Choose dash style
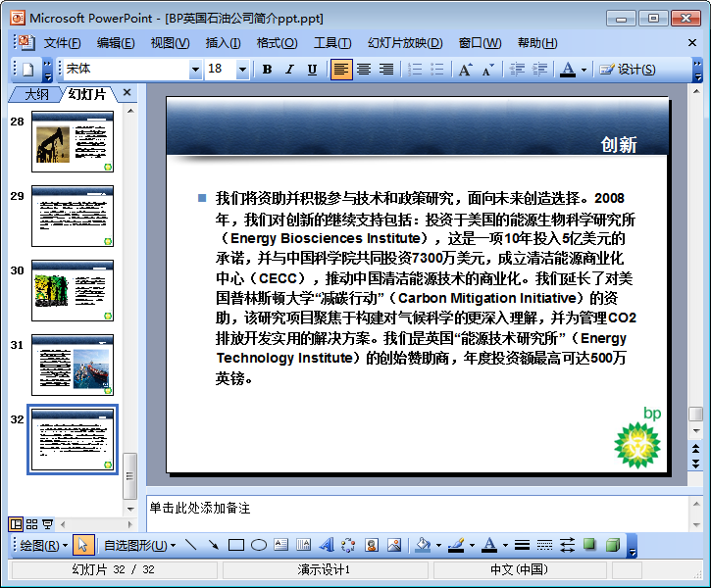This screenshot has height=588, width=711. [544, 545]
